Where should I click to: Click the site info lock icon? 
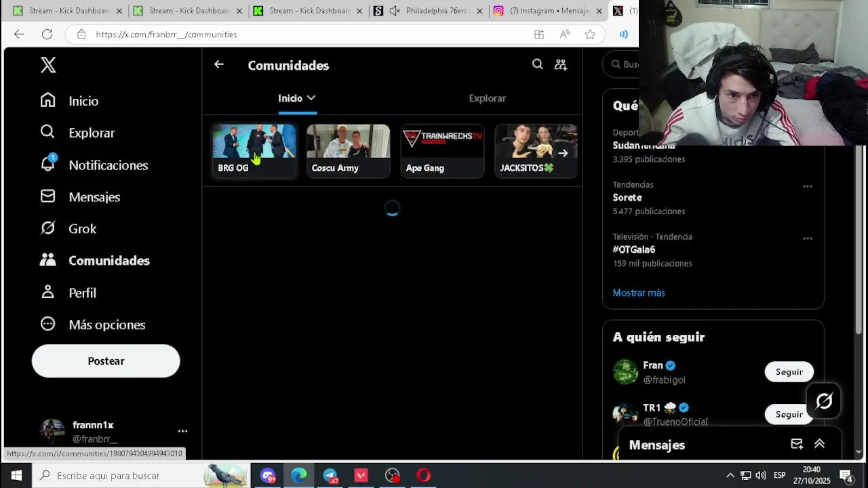pos(81,34)
